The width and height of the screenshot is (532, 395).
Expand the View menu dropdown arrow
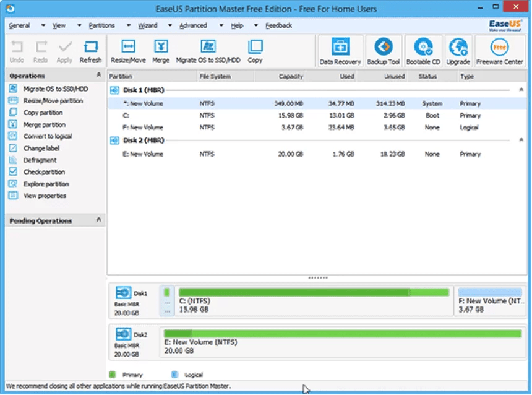click(79, 25)
